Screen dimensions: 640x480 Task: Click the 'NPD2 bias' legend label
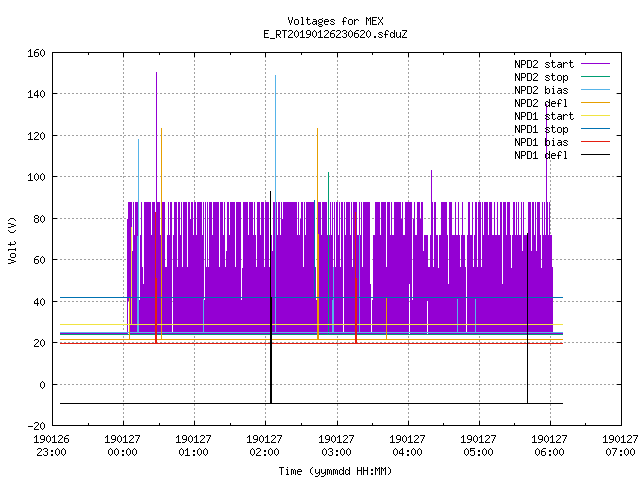pyautogui.click(x=541, y=90)
